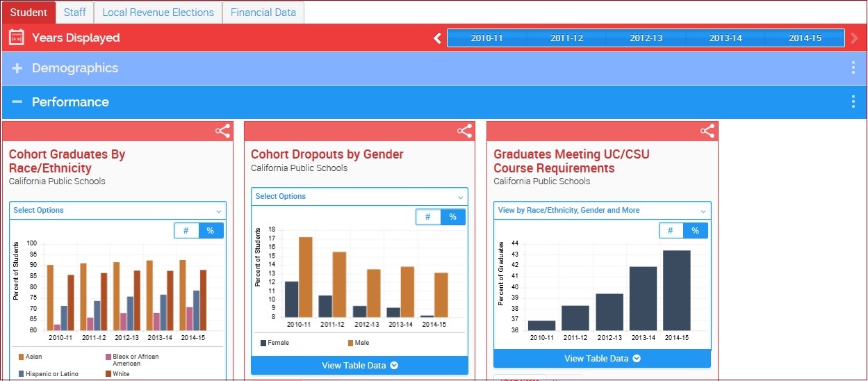The image size is (868, 381).
Task: View Table Data for Cohort Dropouts
Action: (x=359, y=366)
